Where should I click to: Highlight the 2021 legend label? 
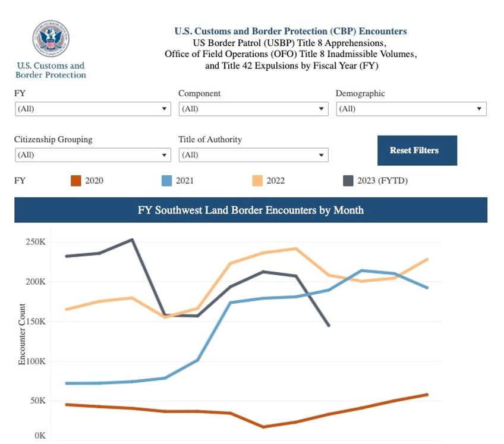click(184, 181)
